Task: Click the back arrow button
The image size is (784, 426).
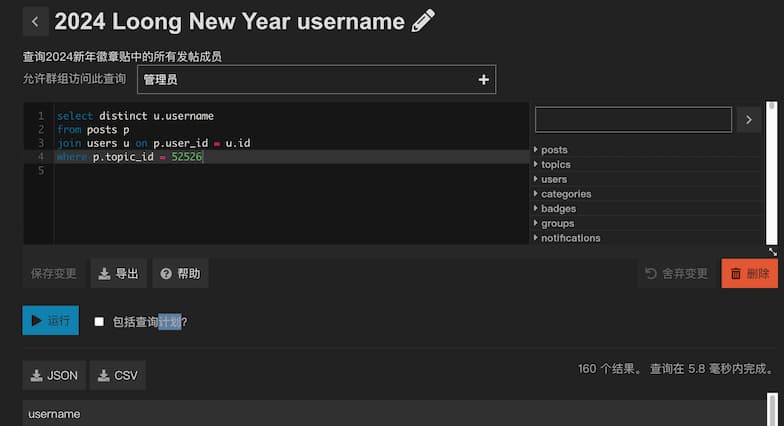Action: pos(35,21)
